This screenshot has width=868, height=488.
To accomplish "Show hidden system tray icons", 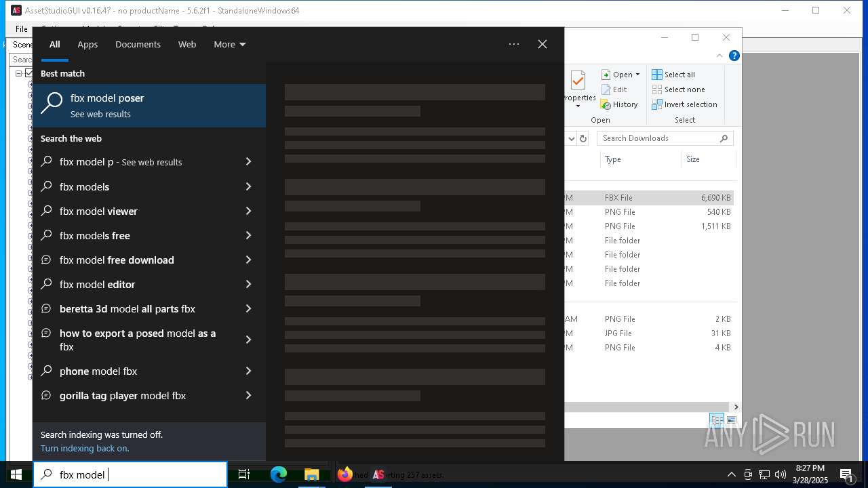I will (731, 474).
